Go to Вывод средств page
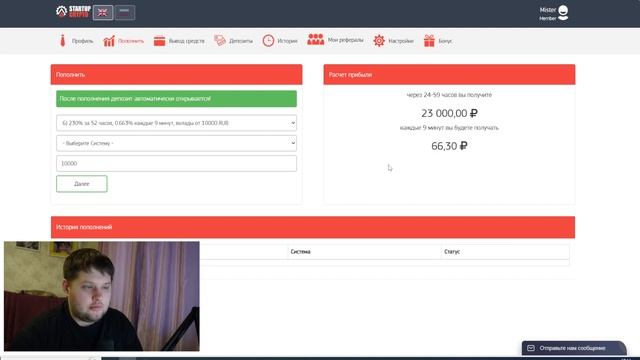This screenshot has height=360, width=640. click(187, 41)
